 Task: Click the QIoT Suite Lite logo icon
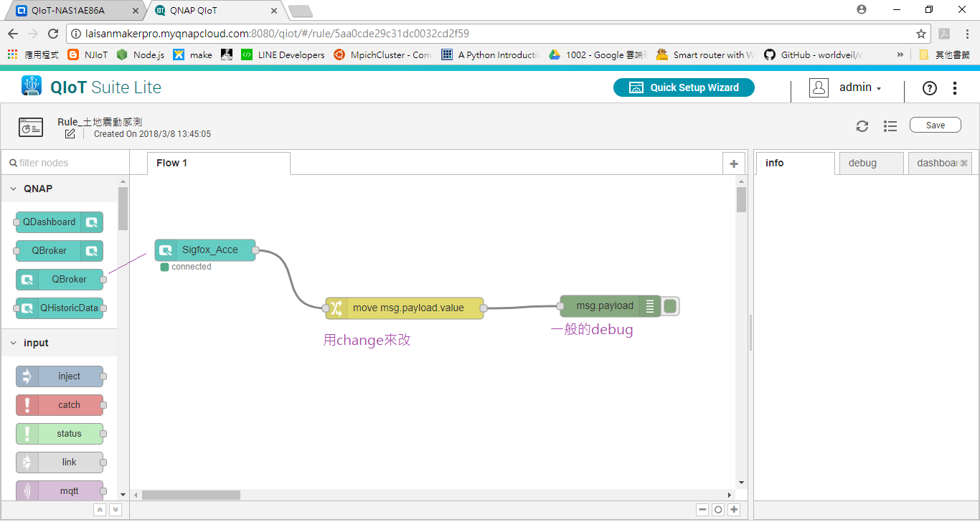coord(32,86)
